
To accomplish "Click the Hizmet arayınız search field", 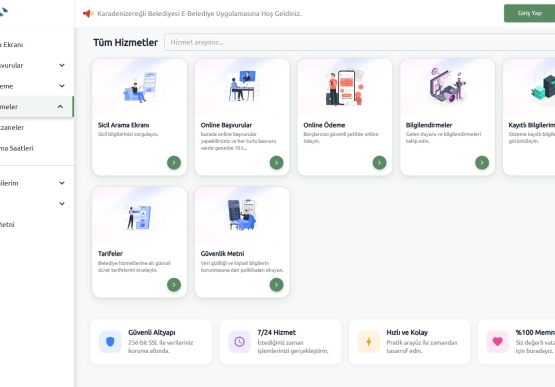I will [360, 42].
